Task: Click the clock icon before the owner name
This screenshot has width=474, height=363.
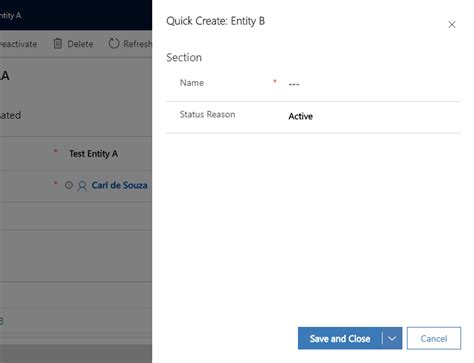Action: pyautogui.click(x=69, y=185)
